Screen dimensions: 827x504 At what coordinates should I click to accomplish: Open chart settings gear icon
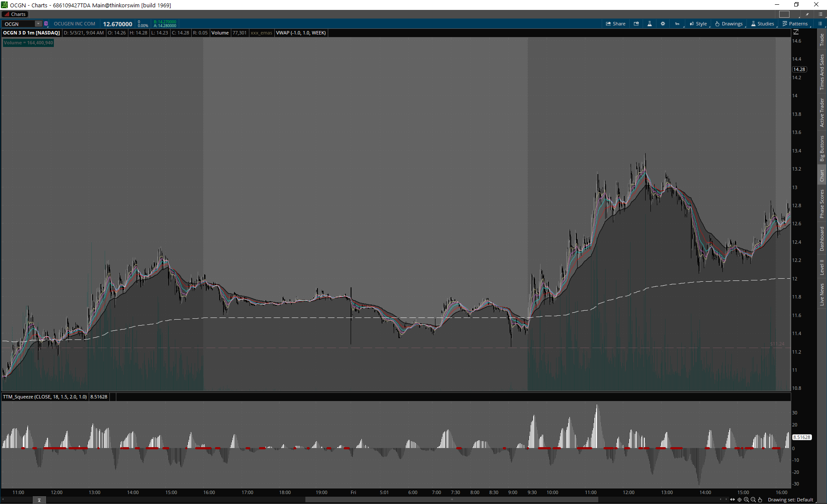pyautogui.click(x=663, y=24)
